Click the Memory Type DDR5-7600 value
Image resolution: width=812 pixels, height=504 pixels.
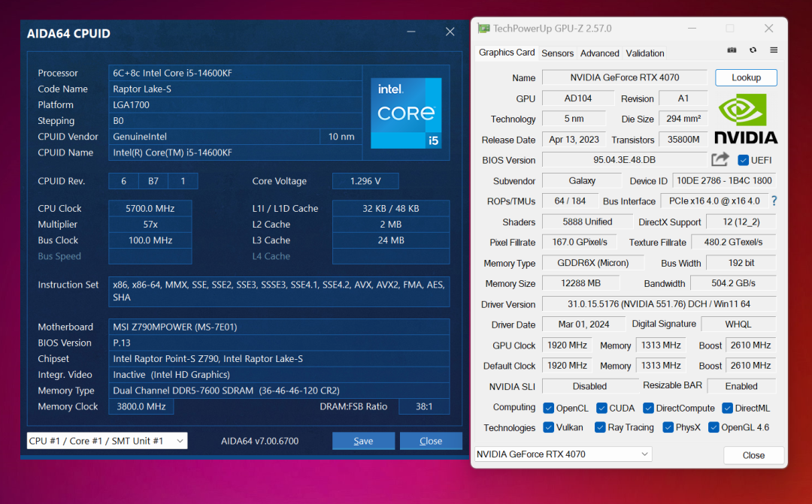[x=279, y=390]
